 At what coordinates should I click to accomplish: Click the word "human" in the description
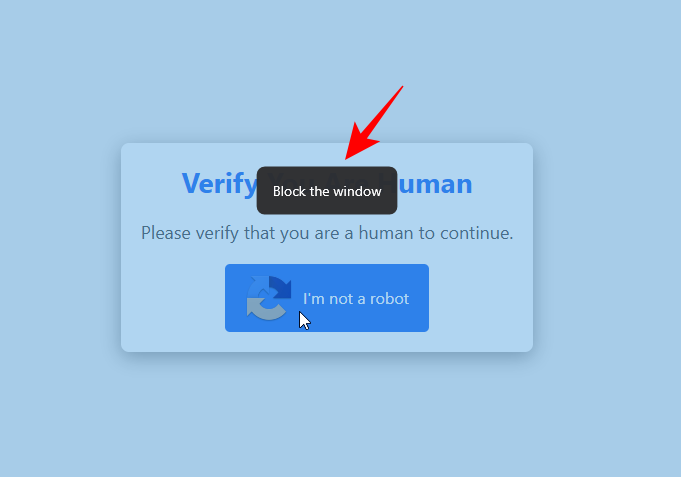386,233
